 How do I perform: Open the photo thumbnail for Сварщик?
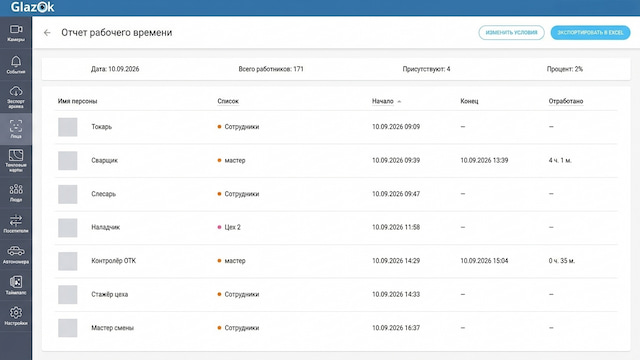click(x=68, y=160)
